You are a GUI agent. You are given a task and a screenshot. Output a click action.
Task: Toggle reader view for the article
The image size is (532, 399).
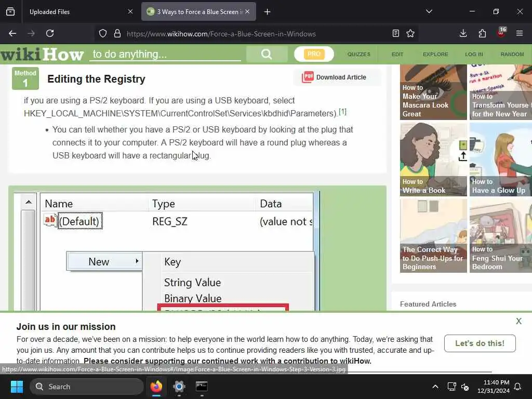pos(395,33)
